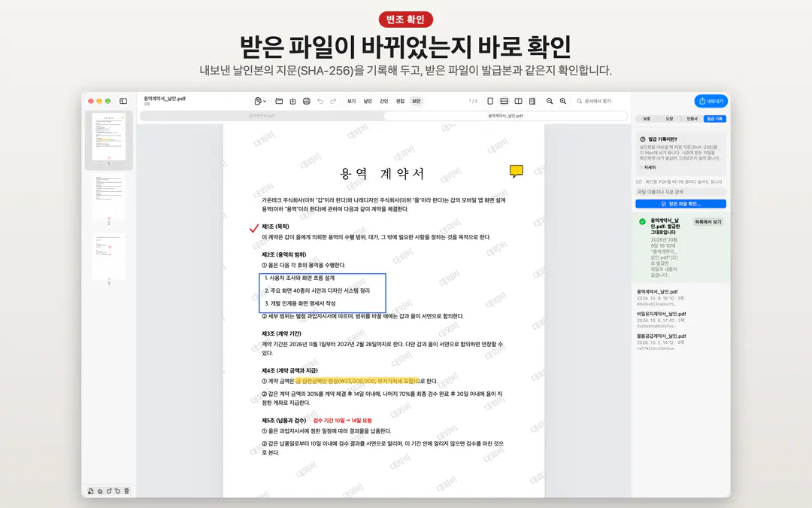This screenshot has width=812, height=508.
Task: Select two-page spread view icon
Action: point(518,101)
